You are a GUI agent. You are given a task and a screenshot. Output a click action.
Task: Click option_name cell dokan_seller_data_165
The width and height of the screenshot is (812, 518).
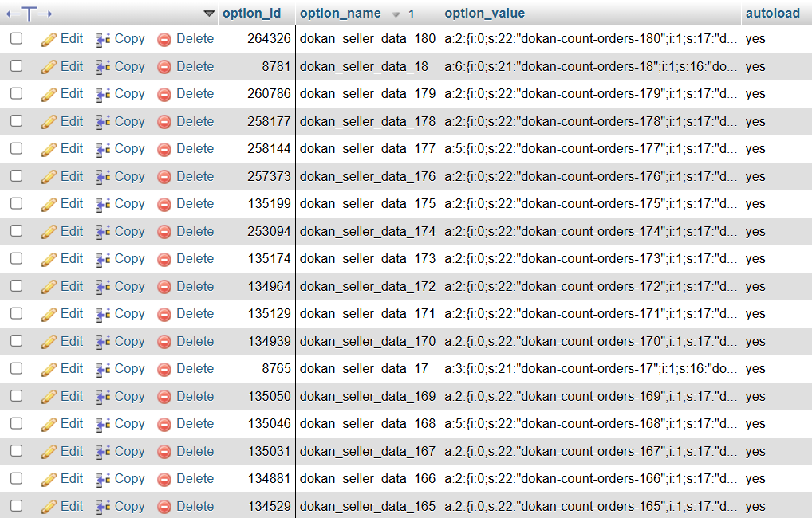[x=368, y=506]
